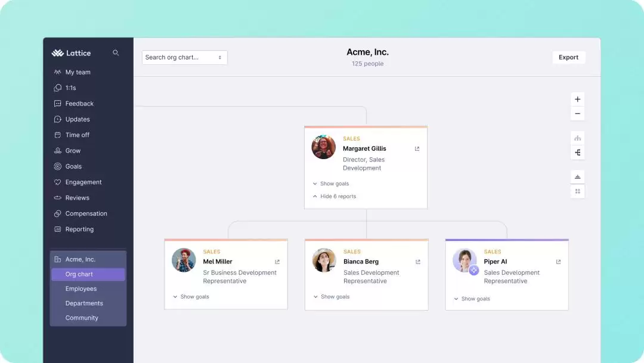Click the Export button

pyautogui.click(x=568, y=57)
